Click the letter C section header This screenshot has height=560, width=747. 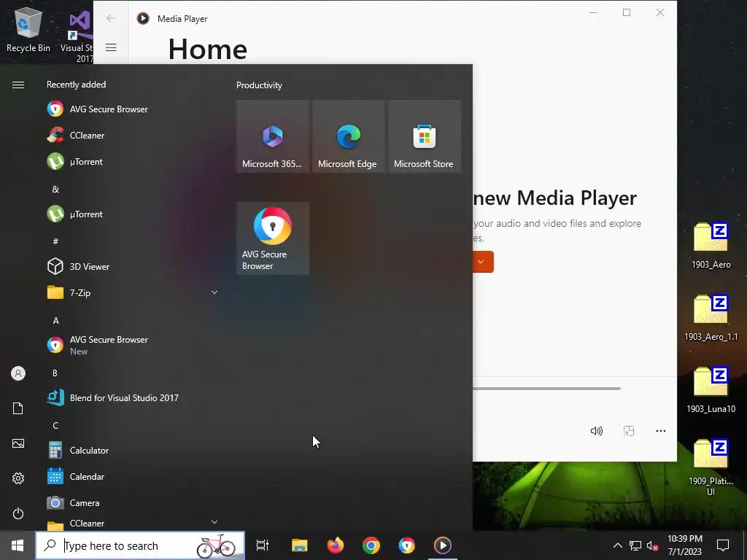(55, 425)
